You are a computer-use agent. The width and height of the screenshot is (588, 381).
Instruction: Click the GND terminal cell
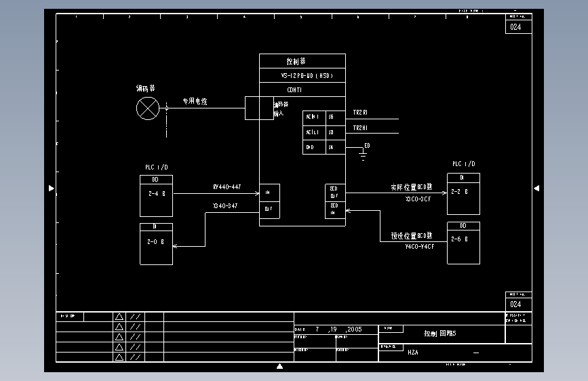pyautogui.click(x=314, y=147)
